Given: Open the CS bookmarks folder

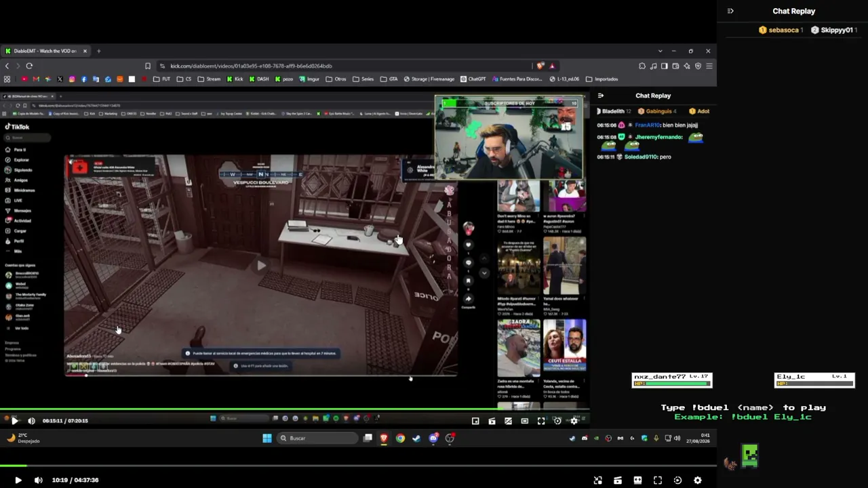Looking at the screenshot, I should coord(184,79).
